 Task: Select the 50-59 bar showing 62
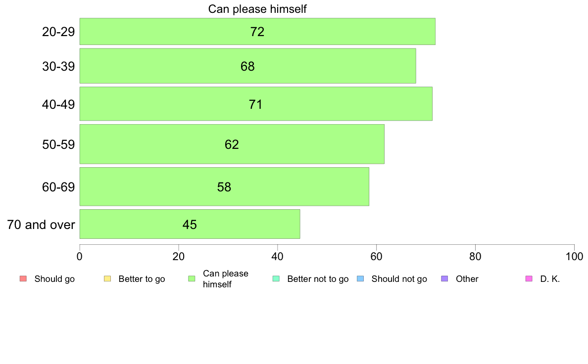coord(232,144)
